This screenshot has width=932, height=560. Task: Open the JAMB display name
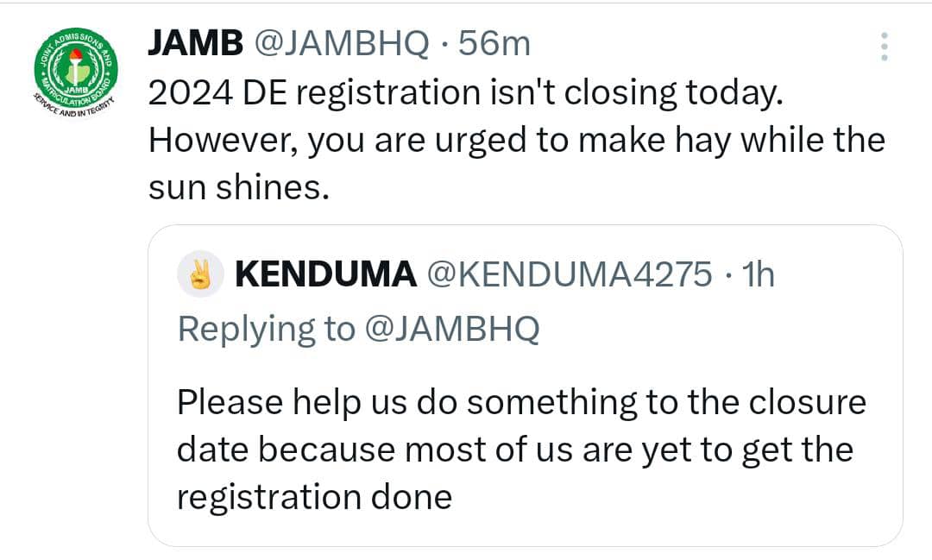point(195,43)
